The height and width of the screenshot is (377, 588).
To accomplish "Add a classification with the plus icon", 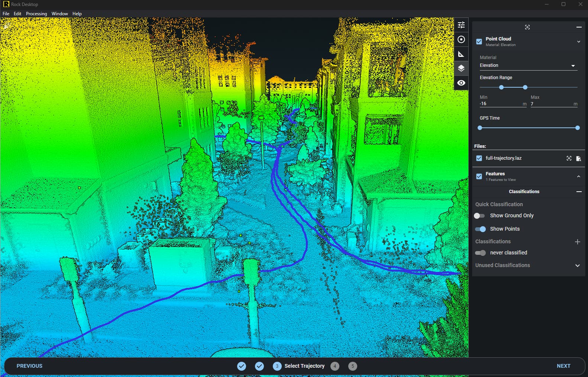I will [578, 242].
